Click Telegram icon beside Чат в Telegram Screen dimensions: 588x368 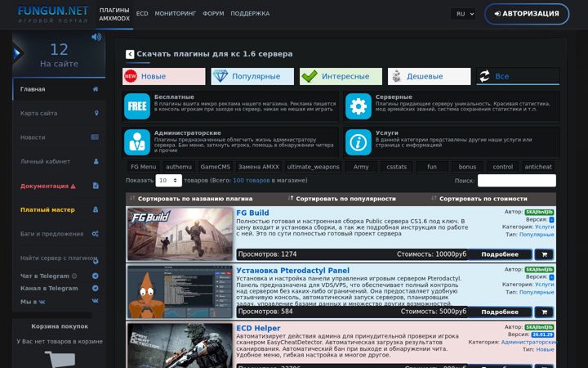(x=96, y=276)
